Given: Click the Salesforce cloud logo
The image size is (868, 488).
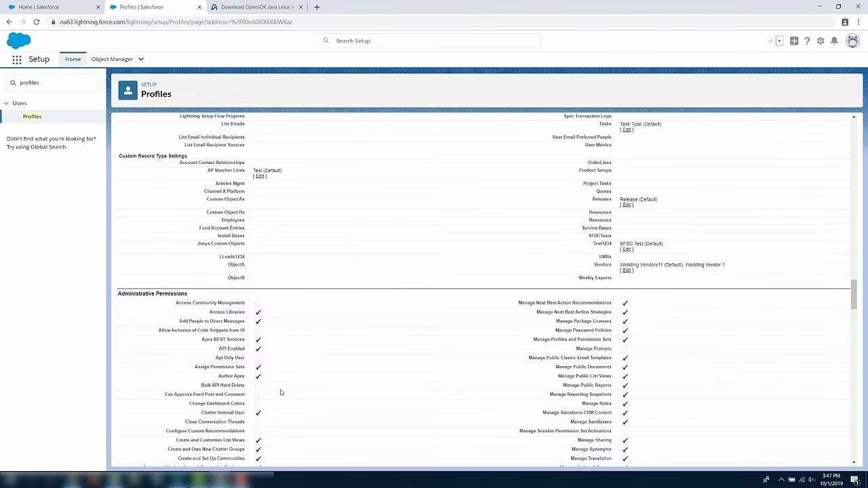Looking at the screenshot, I should (18, 41).
